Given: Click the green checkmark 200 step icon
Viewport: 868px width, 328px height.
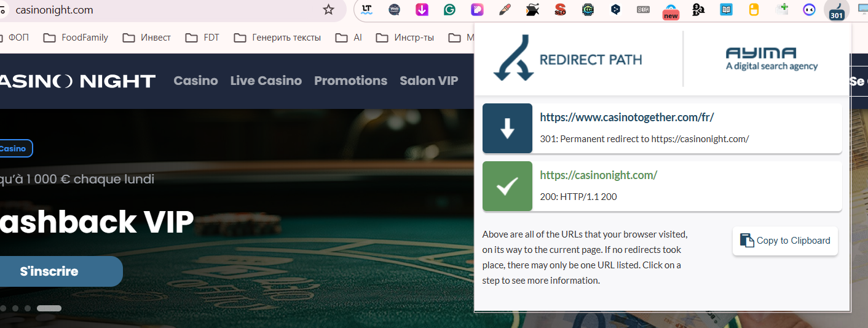Looking at the screenshot, I should point(507,186).
